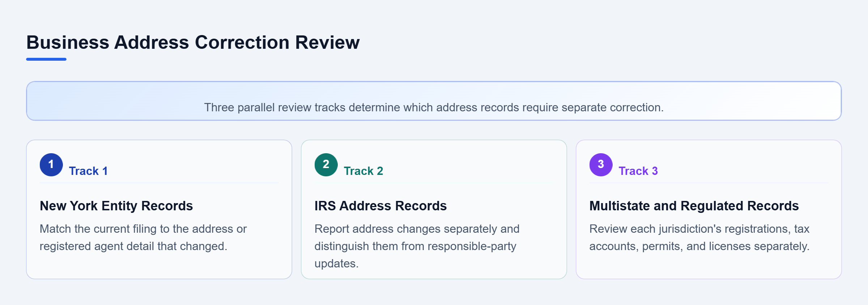Viewport: 868px width, 305px height.
Task: Click the 'Report address changes separately' description
Action: point(417,246)
